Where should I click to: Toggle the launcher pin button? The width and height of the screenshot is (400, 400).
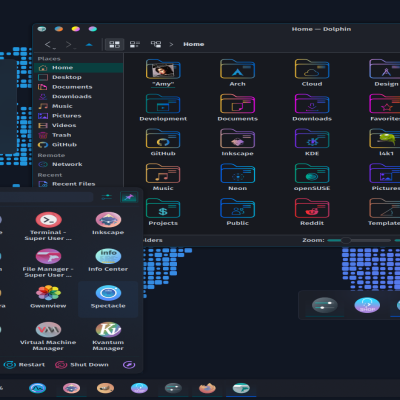coord(129,197)
